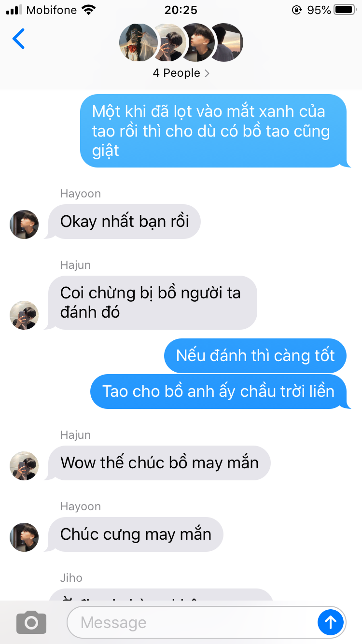
Task: Open group info via '4 People' label
Action: point(176,73)
